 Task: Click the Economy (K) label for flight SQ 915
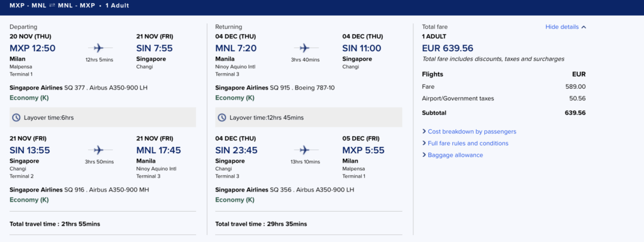coord(235,98)
